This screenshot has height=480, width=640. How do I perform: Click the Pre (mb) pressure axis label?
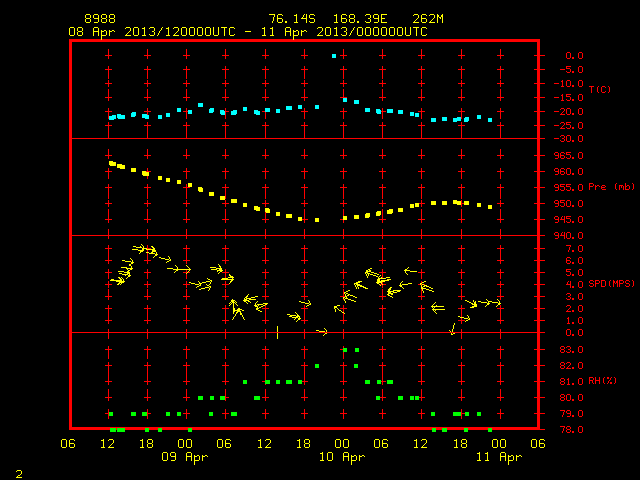pos(611,187)
